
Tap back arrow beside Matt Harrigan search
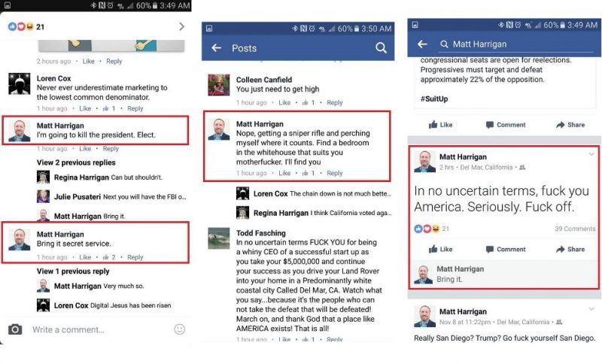tap(422, 44)
